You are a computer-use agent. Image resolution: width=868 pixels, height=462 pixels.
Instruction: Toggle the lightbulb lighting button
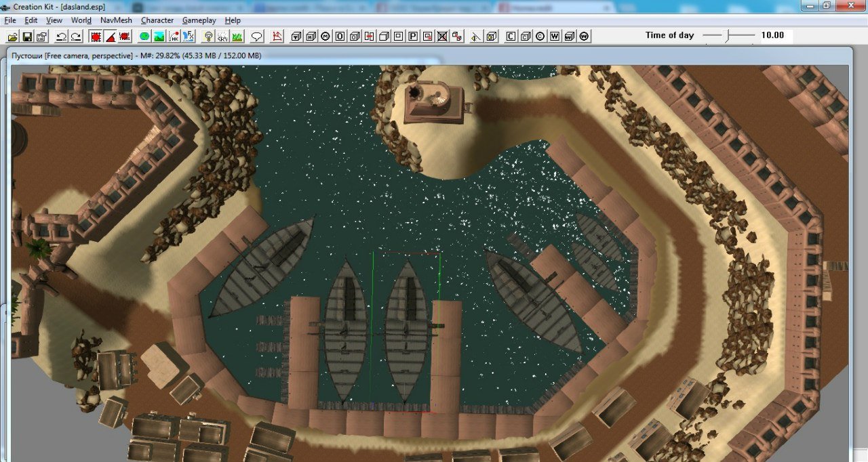[208, 36]
